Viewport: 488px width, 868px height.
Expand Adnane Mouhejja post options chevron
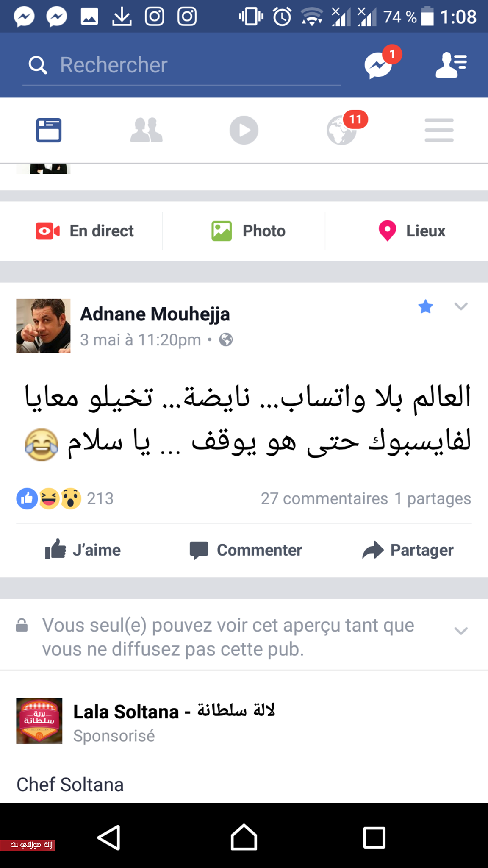tap(461, 306)
